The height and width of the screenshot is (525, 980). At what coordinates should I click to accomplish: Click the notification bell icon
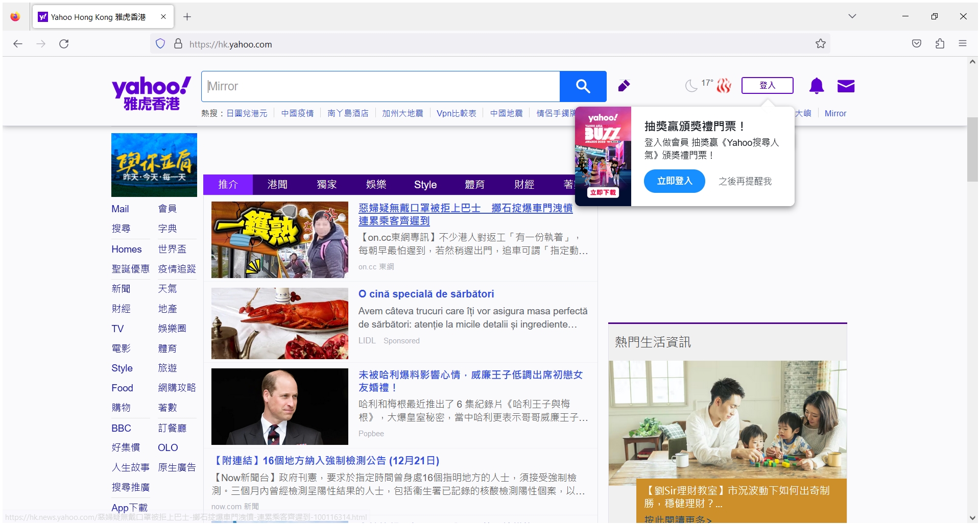tap(816, 86)
